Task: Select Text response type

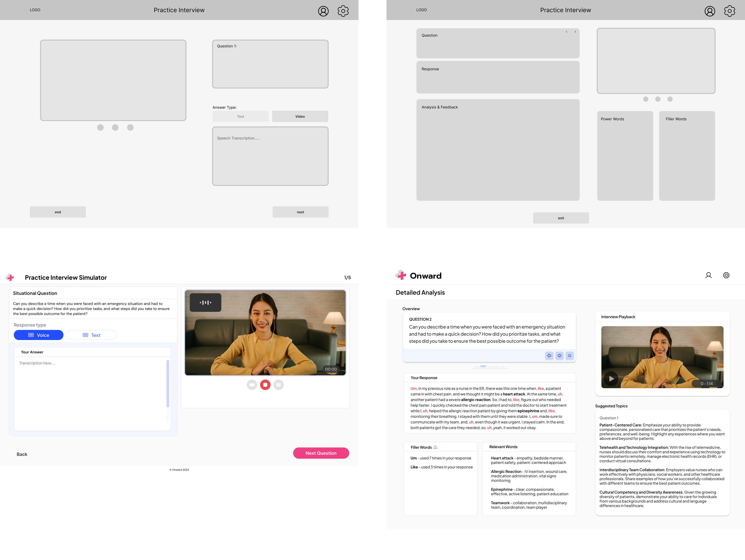Action: click(91, 335)
